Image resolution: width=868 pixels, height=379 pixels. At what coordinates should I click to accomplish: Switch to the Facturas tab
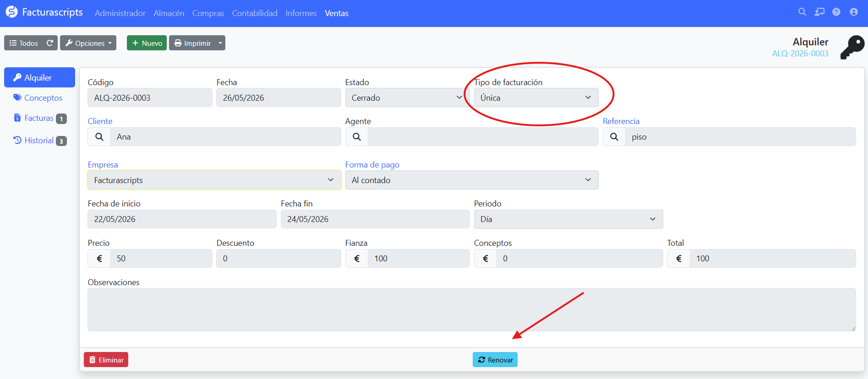(x=40, y=118)
